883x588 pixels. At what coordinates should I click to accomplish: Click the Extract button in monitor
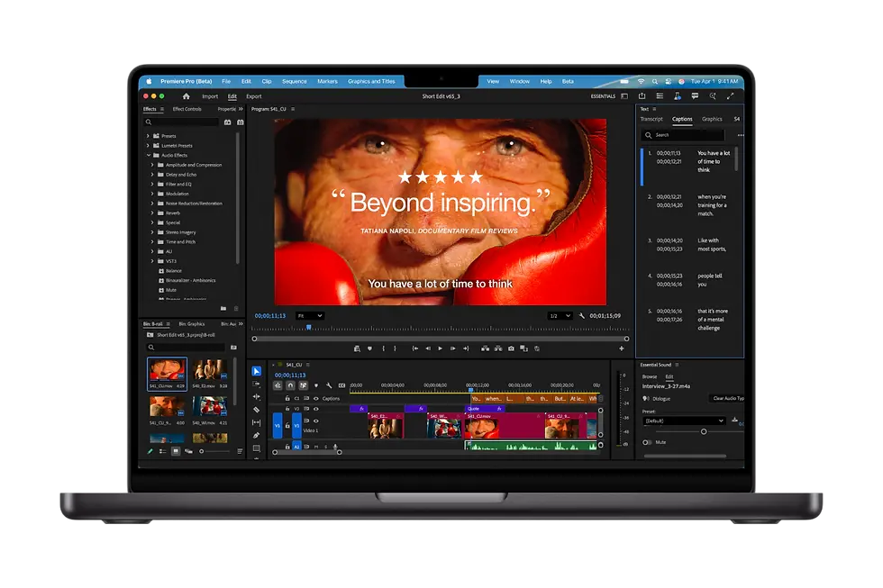(498, 348)
